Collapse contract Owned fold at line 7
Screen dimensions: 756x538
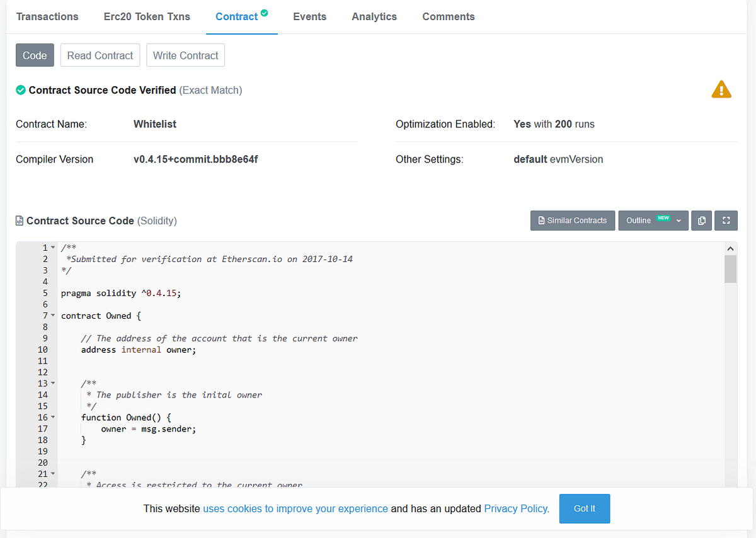point(53,316)
